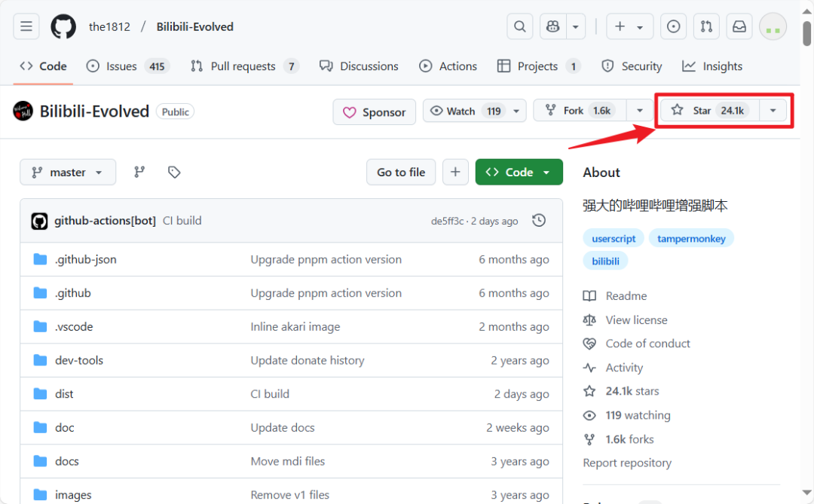Click the the1812 owner link
The height and width of the screenshot is (504, 814).
[109, 26]
